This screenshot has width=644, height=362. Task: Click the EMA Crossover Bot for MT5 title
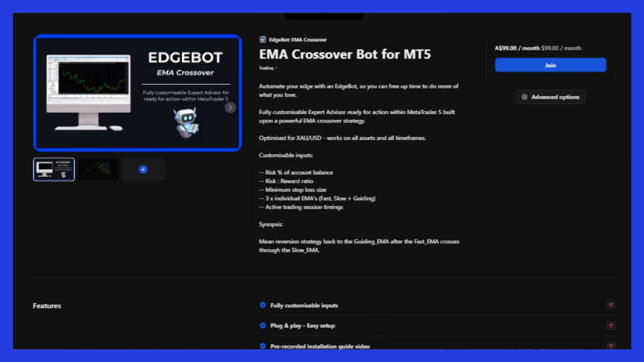[x=345, y=54]
